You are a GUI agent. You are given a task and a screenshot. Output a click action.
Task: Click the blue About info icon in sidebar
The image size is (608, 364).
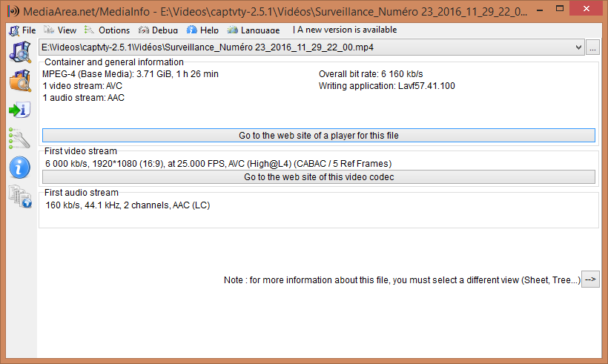click(x=19, y=168)
